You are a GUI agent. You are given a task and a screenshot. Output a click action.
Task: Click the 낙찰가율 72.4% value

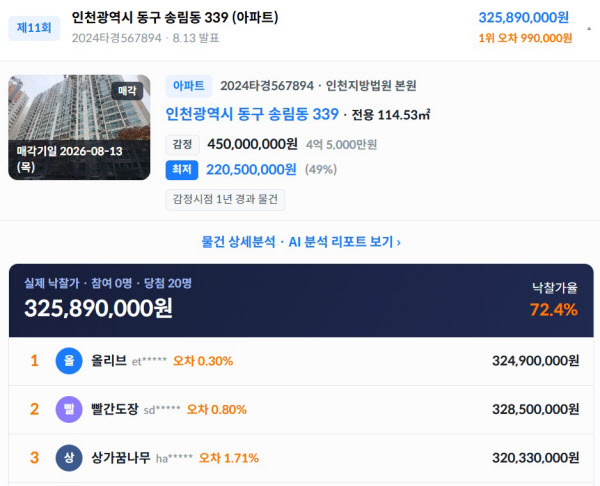pos(554,310)
